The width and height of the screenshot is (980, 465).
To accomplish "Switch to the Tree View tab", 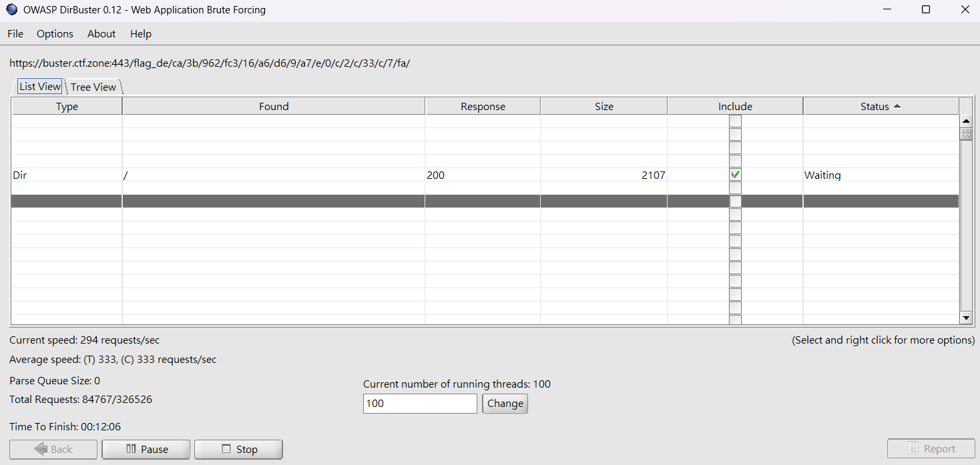I will pyautogui.click(x=93, y=87).
